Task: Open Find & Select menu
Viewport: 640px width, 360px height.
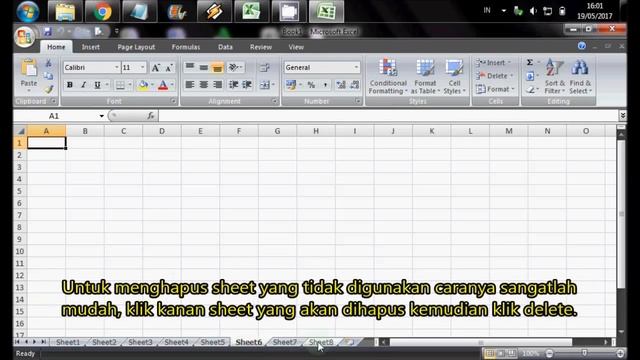Action: (580, 76)
